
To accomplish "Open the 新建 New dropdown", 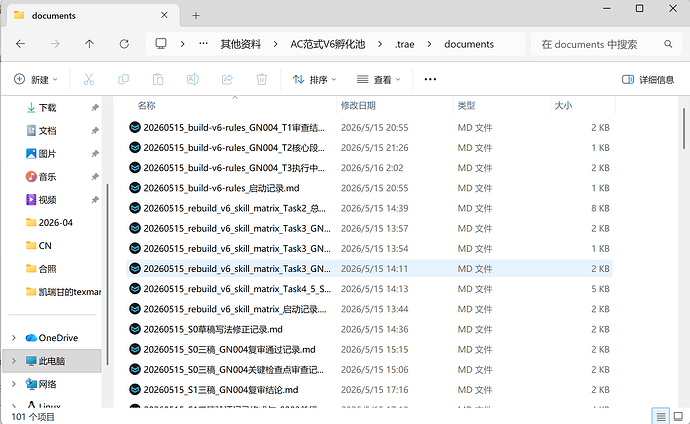I will coord(36,80).
